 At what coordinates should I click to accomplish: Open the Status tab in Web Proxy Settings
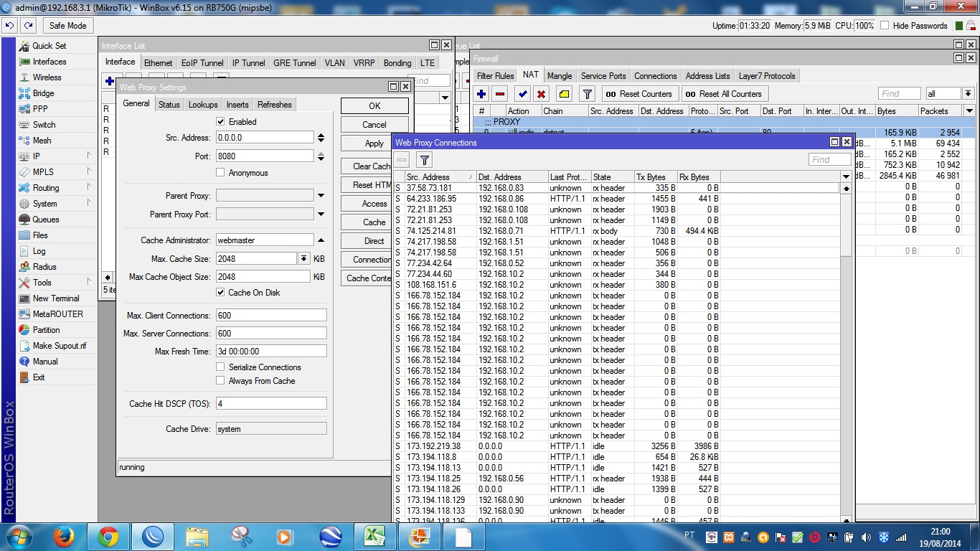click(x=169, y=105)
